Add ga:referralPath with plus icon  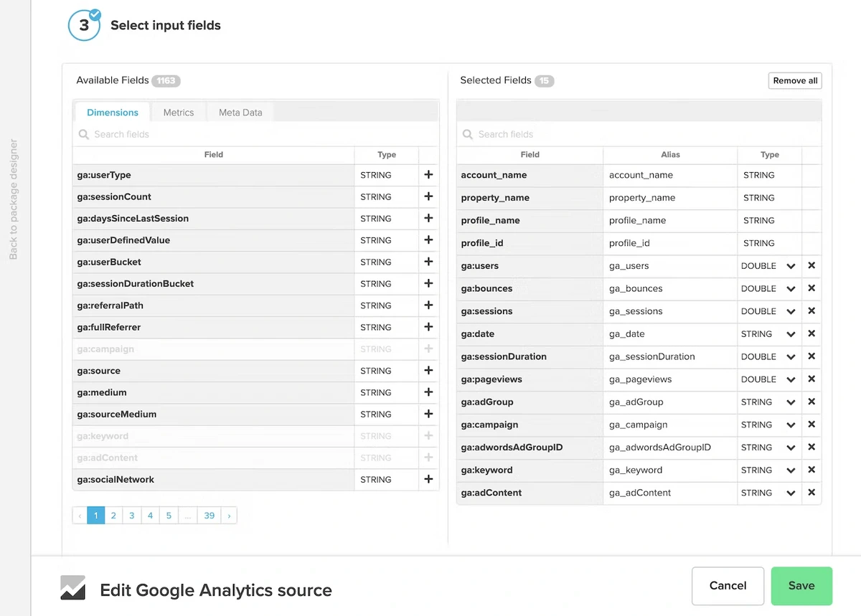pyautogui.click(x=428, y=305)
